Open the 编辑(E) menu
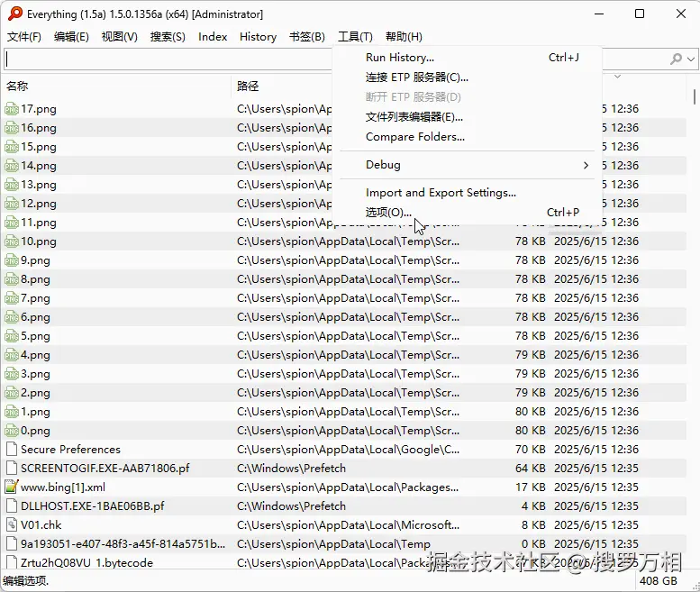Image resolution: width=700 pixels, height=592 pixels. coord(71,37)
